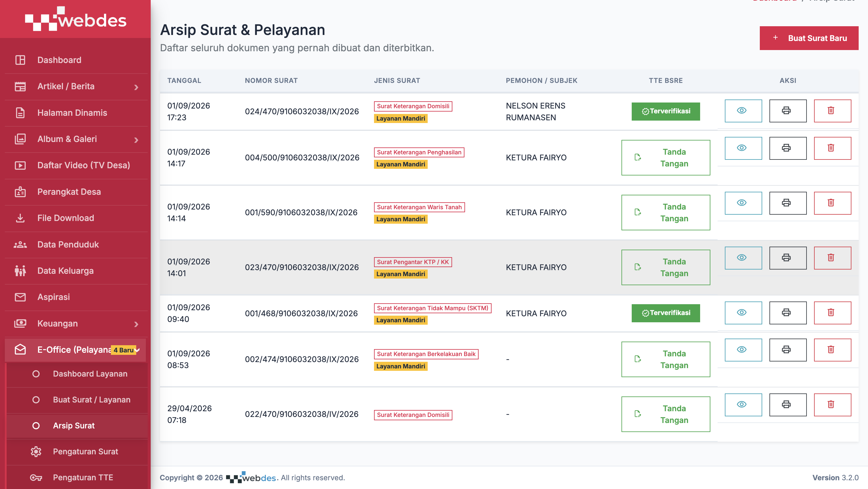Click the webdes link in footer

pyautogui.click(x=251, y=478)
